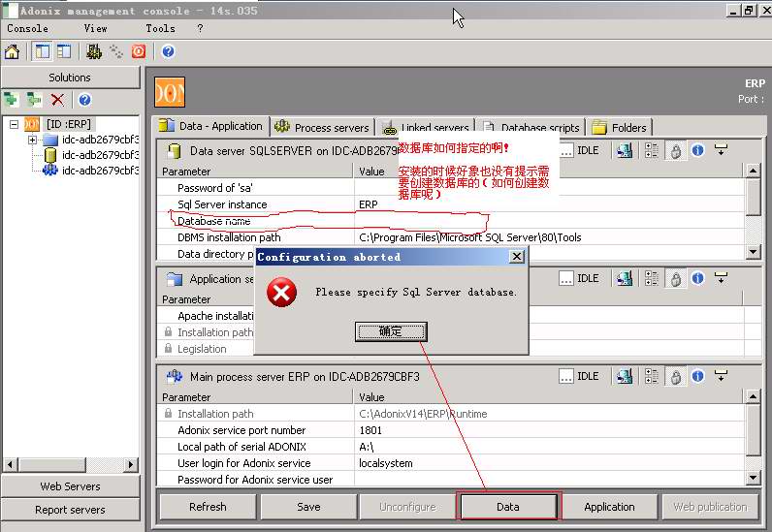Collapse the Data server section with arrow icon
The height and width of the screenshot is (532, 772).
721,150
